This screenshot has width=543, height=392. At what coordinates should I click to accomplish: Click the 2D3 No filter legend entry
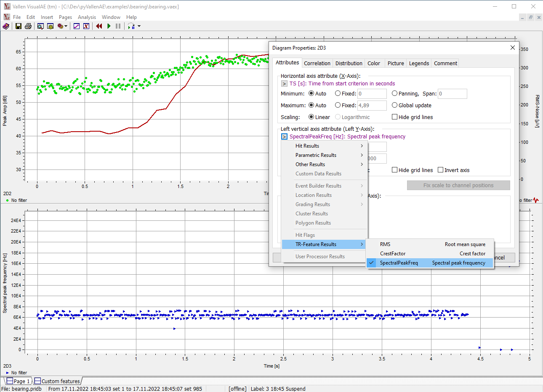click(16, 373)
